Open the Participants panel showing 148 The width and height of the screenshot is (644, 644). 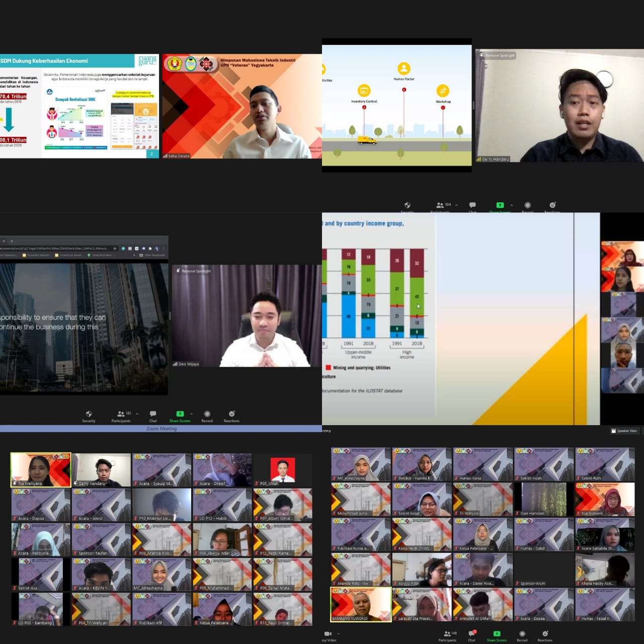click(447, 635)
